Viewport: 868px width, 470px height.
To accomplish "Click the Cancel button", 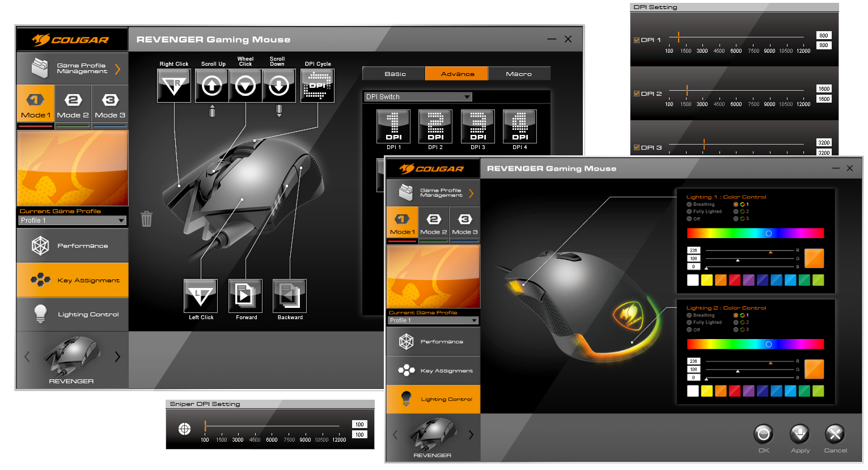I will pyautogui.click(x=835, y=434).
